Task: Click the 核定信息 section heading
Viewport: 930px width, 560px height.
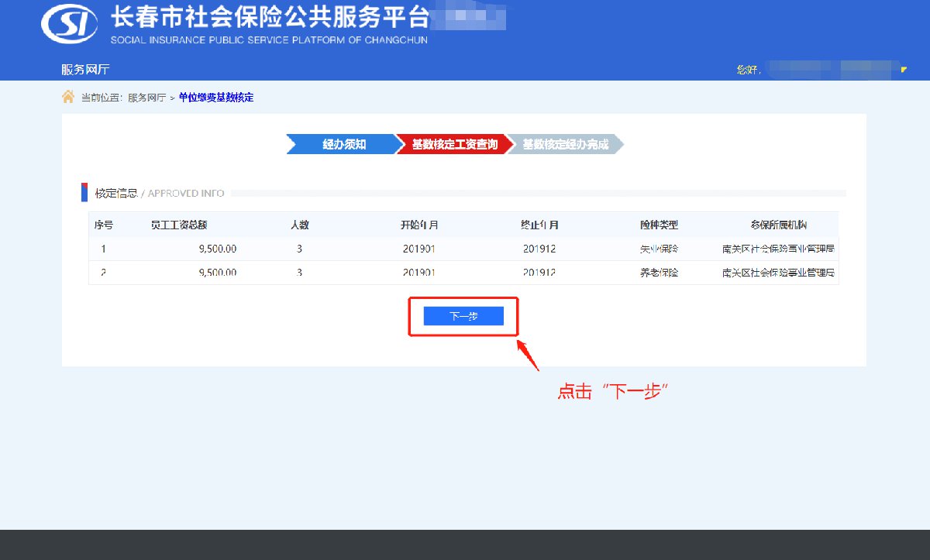Action: (x=116, y=193)
